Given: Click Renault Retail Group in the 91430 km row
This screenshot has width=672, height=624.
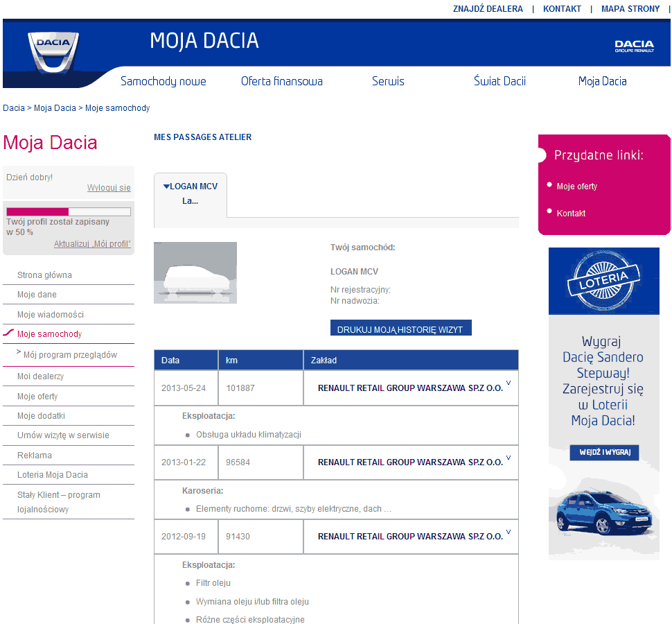Looking at the screenshot, I should (x=410, y=537).
